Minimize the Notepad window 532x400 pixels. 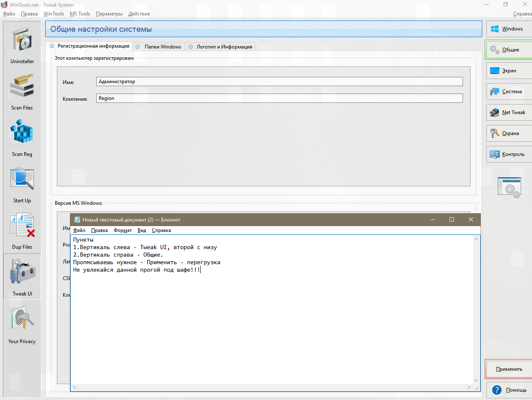pyautogui.click(x=433, y=219)
